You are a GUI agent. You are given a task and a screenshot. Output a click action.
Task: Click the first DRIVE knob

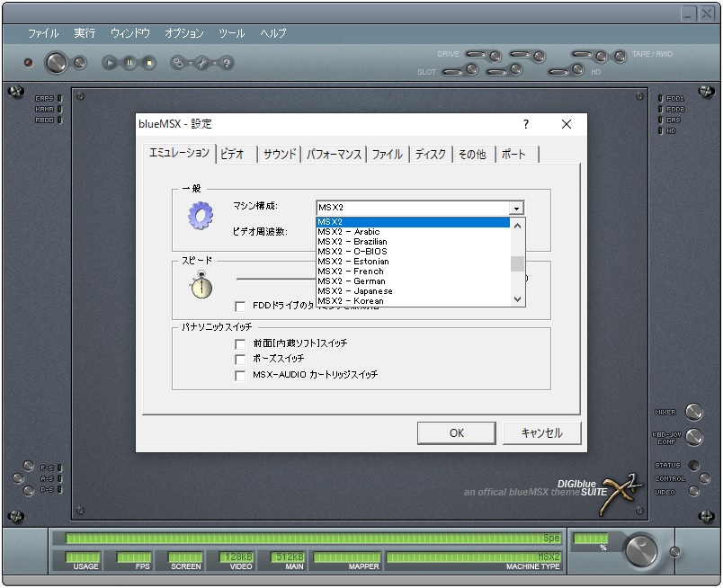click(x=495, y=57)
